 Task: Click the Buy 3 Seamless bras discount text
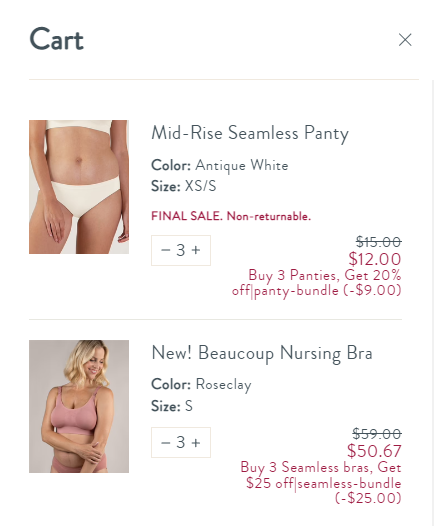tap(321, 483)
